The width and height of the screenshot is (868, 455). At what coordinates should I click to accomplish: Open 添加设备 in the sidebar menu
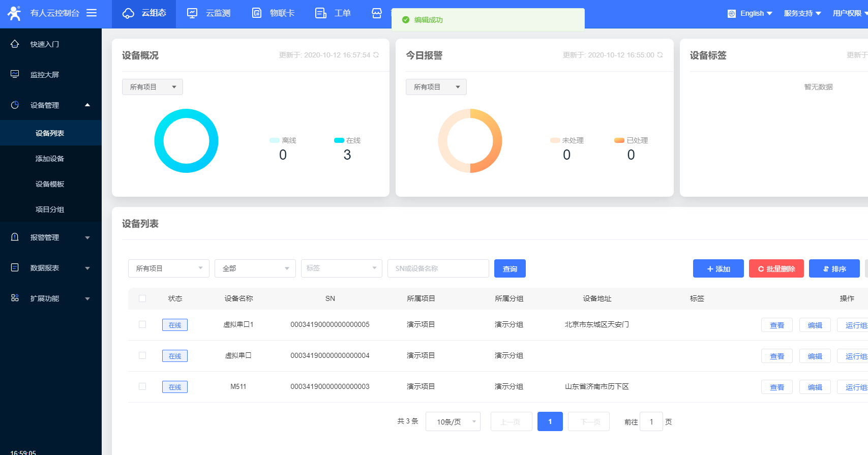(50, 159)
